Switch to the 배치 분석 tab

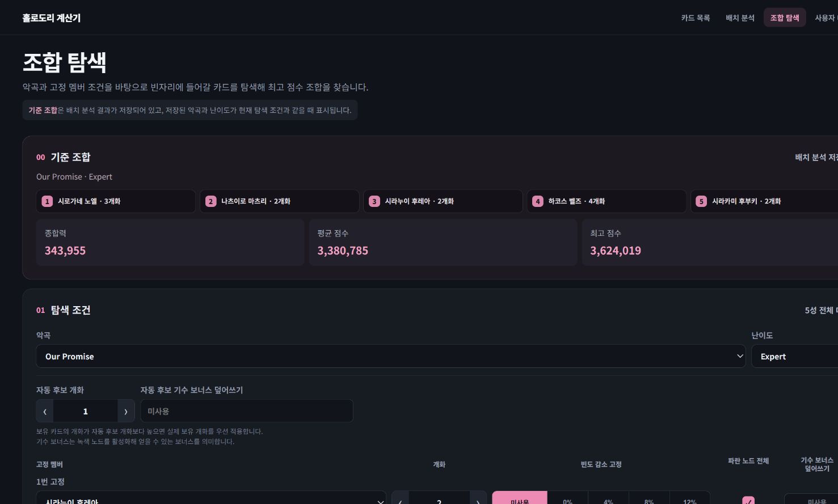(740, 18)
